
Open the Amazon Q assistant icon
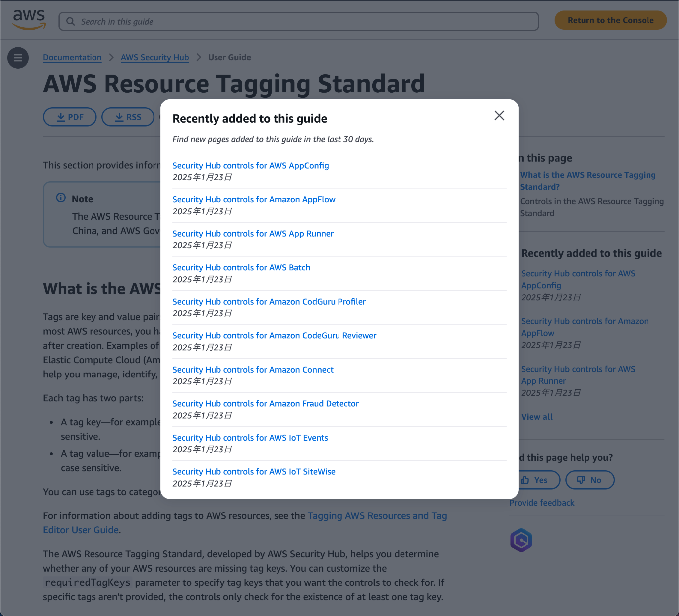[521, 540]
